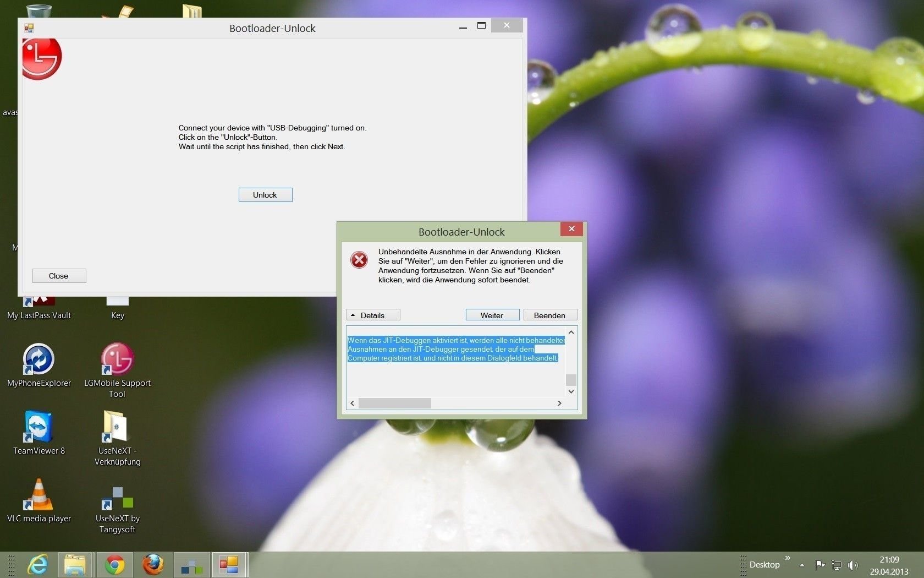Click the Unlock button
924x578 pixels.
click(265, 195)
